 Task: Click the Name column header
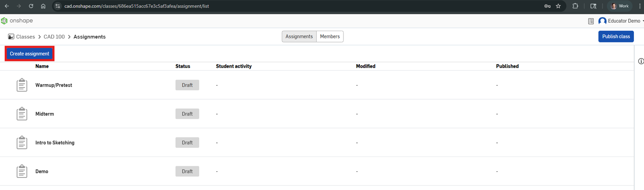point(42,66)
